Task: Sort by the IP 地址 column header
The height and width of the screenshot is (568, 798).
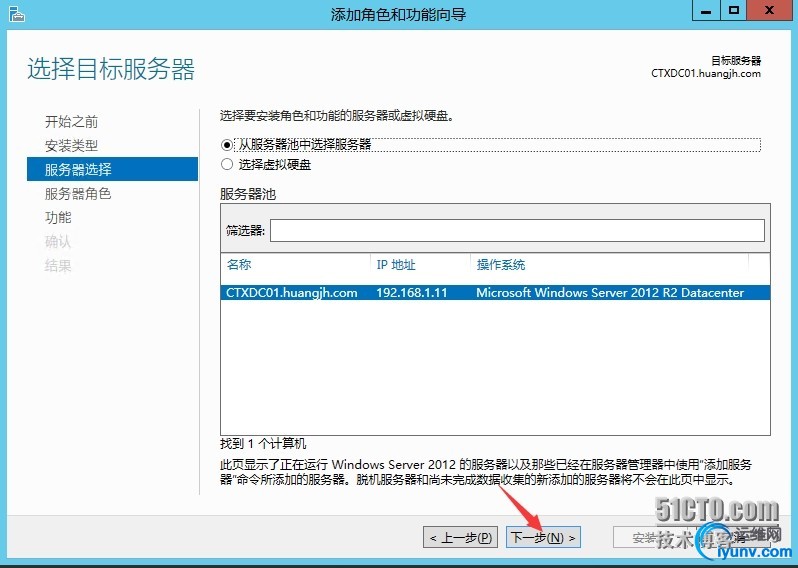Action: pos(396,265)
